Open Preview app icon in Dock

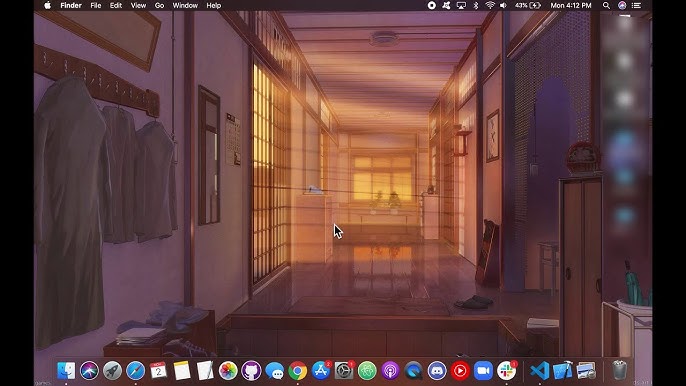click(586, 371)
